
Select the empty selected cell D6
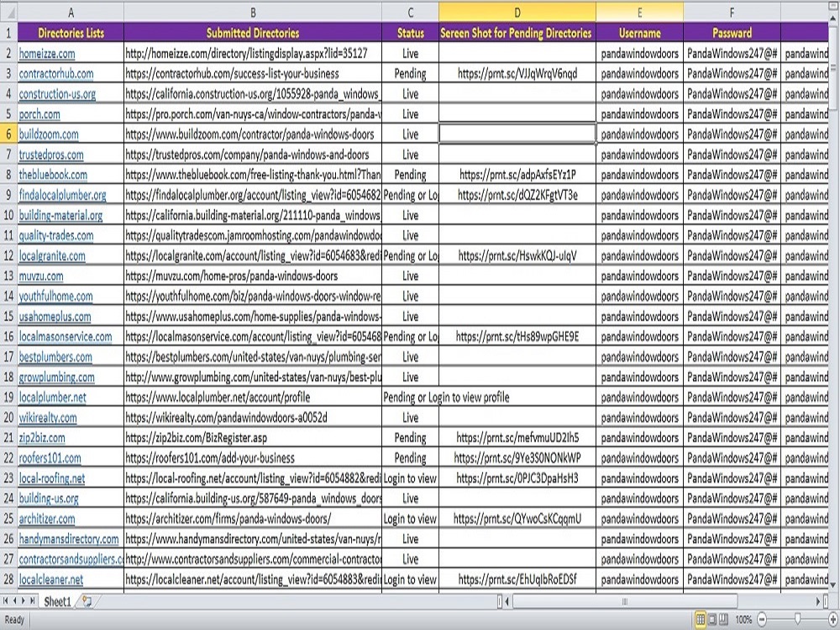(x=517, y=134)
